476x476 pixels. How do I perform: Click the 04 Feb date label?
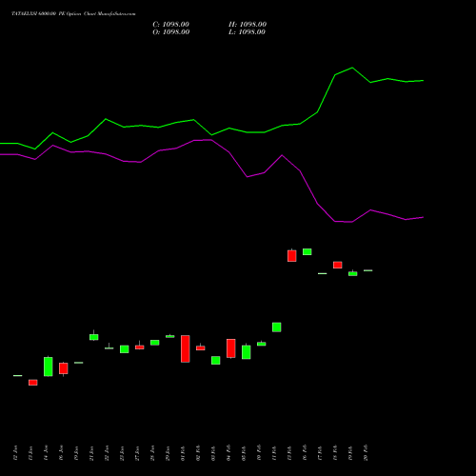(x=228, y=453)
